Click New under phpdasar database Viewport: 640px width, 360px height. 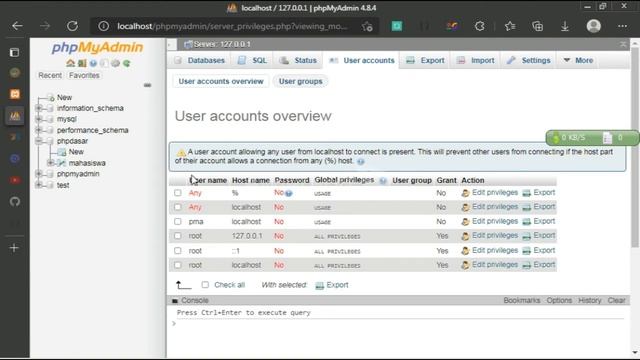[x=76, y=152]
